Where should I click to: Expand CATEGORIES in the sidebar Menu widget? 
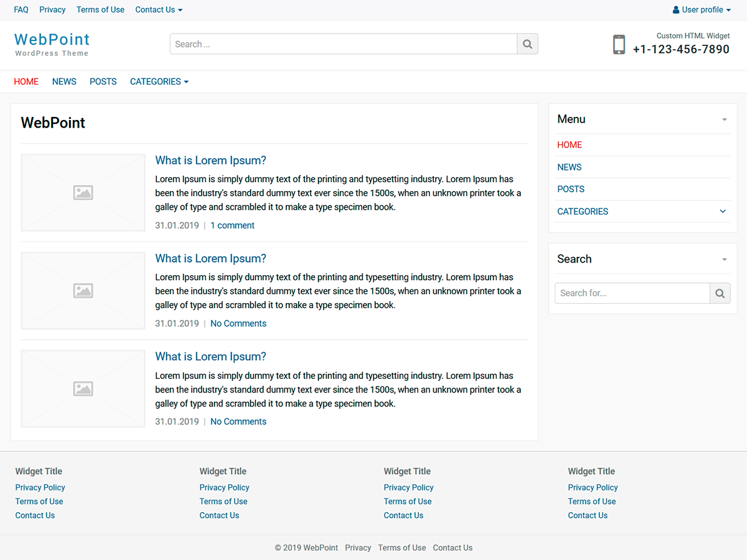(723, 212)
